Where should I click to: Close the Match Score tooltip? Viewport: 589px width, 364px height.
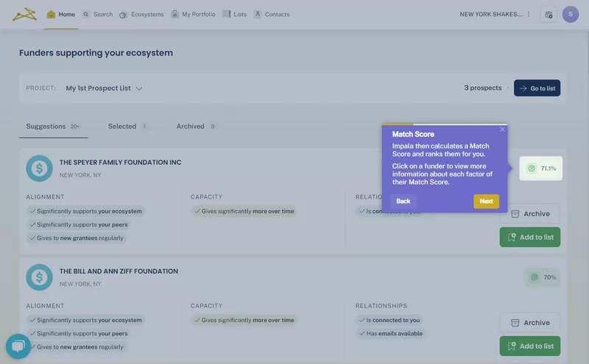tap(503, 129)
